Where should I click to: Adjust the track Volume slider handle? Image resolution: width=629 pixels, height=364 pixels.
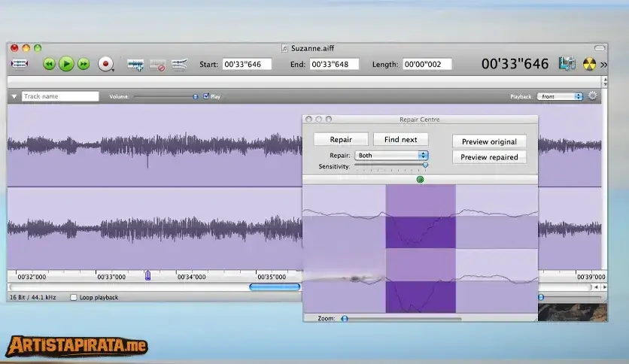(x=196, y=96)
